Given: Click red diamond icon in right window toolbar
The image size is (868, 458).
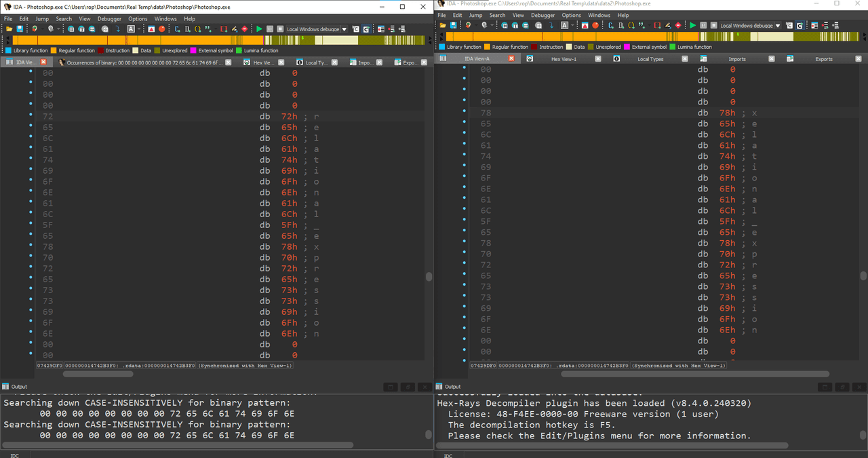Looking at the screenshot, I should [x=677, y=25].
